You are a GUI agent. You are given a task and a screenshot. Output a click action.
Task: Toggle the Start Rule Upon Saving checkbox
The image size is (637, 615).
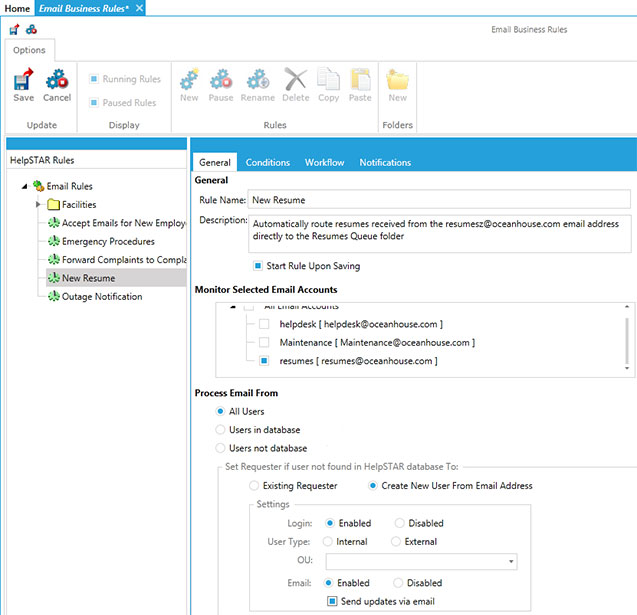(259, 266)
